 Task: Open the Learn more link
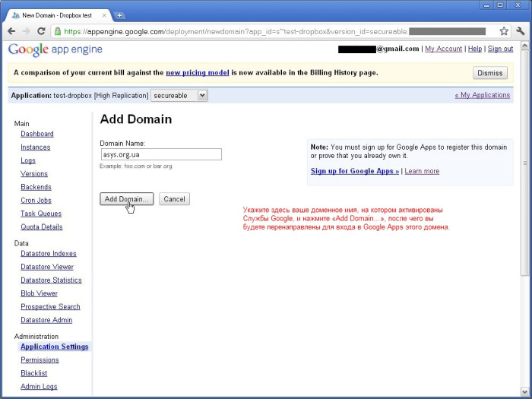[422, 171]
